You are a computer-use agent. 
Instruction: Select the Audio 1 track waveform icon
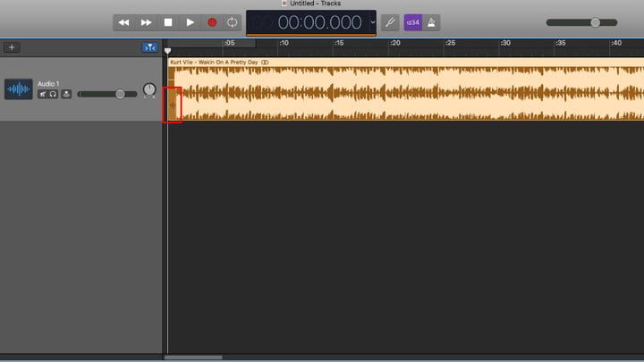[18, 89]
